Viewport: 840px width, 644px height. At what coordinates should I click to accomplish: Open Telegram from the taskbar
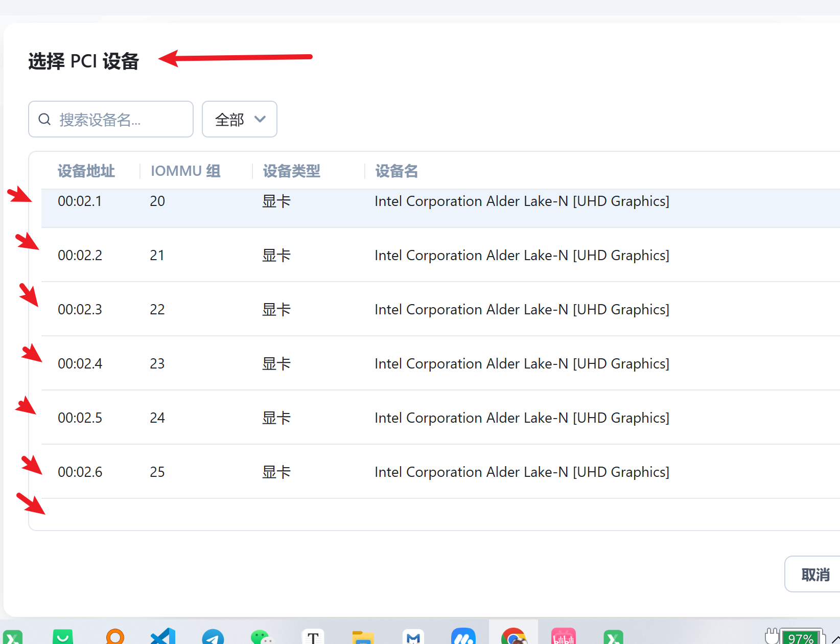coord(213,637)
